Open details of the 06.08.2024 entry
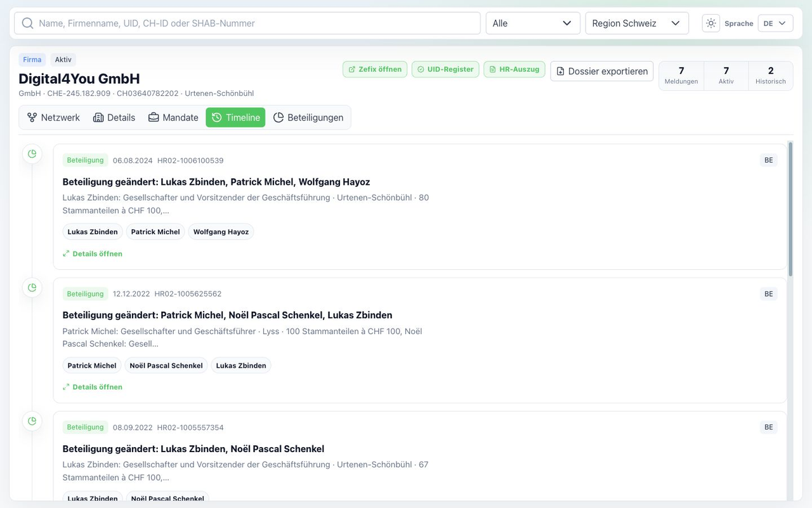812x508 pixels. [93, 253]
